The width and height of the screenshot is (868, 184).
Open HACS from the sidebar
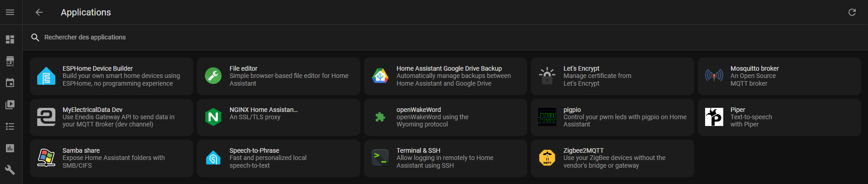click(10, 61)
